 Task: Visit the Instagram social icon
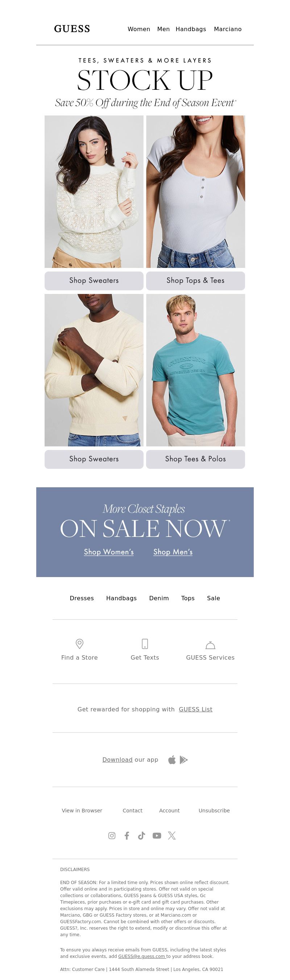(x=112, y=836)
